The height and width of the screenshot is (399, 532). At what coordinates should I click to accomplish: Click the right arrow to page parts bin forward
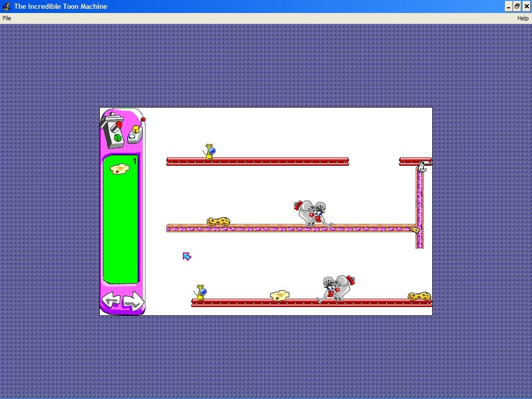[x=134, y=301]
